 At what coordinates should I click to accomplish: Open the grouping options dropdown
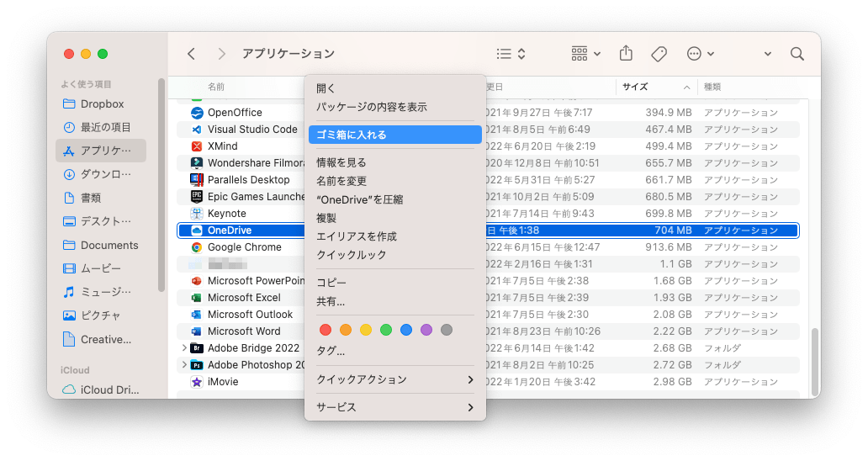point(586,54)
